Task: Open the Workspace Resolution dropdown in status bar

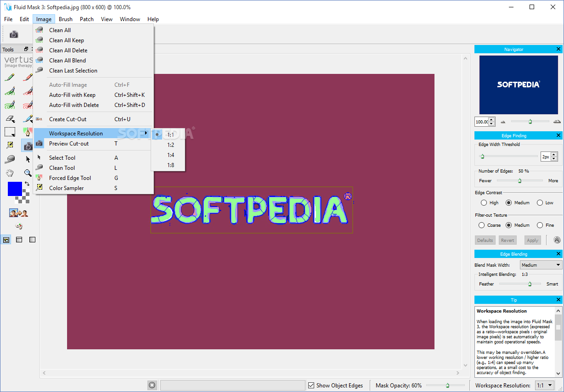Action: click(x=544, y=386)
